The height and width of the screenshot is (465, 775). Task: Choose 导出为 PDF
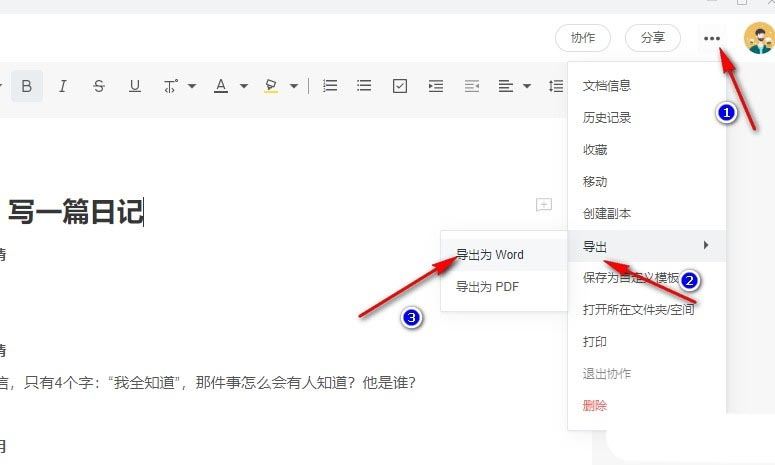(x=504, y=287)
